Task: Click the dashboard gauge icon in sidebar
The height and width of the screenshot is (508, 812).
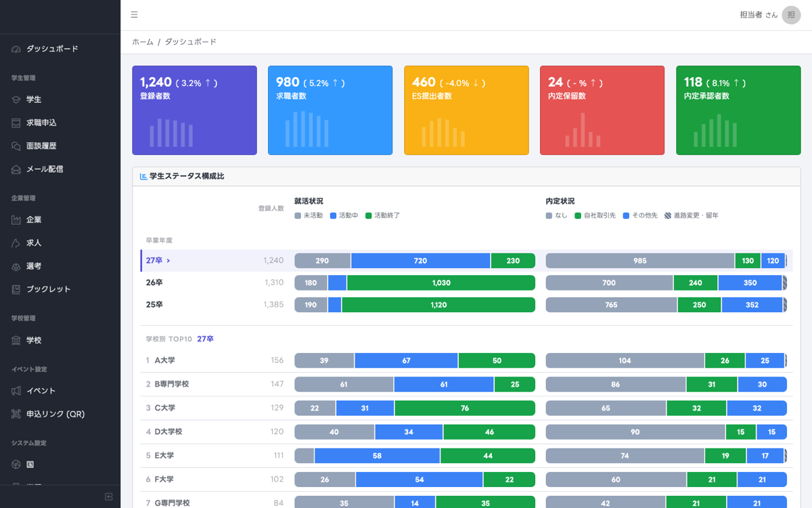Action: coord(16,49)
